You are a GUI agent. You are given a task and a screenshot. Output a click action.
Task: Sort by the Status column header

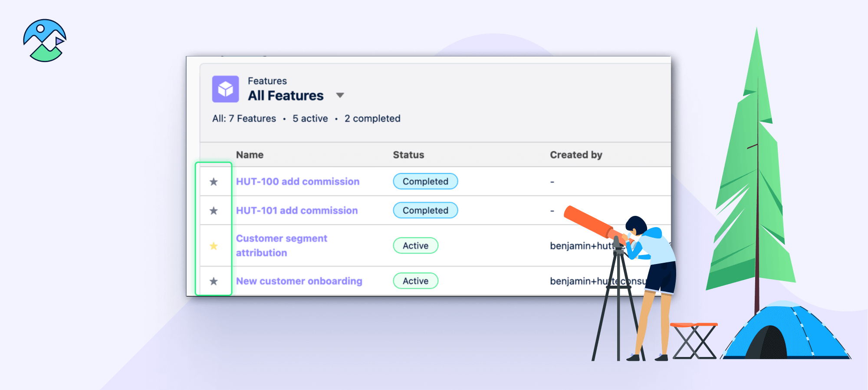coord(408,155)
